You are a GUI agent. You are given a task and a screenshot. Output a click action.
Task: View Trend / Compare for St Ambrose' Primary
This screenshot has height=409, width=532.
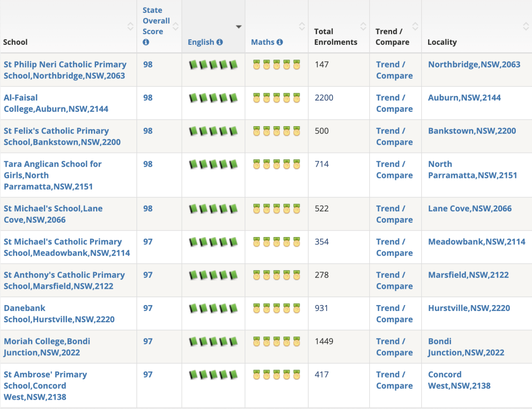(394, 380)
